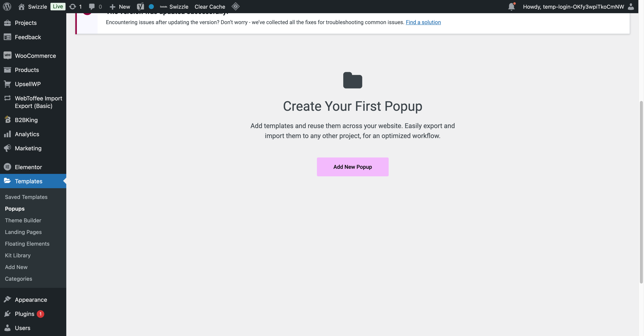Click the Feedback form icon
The image size is (644, 336).
point(8,37)
